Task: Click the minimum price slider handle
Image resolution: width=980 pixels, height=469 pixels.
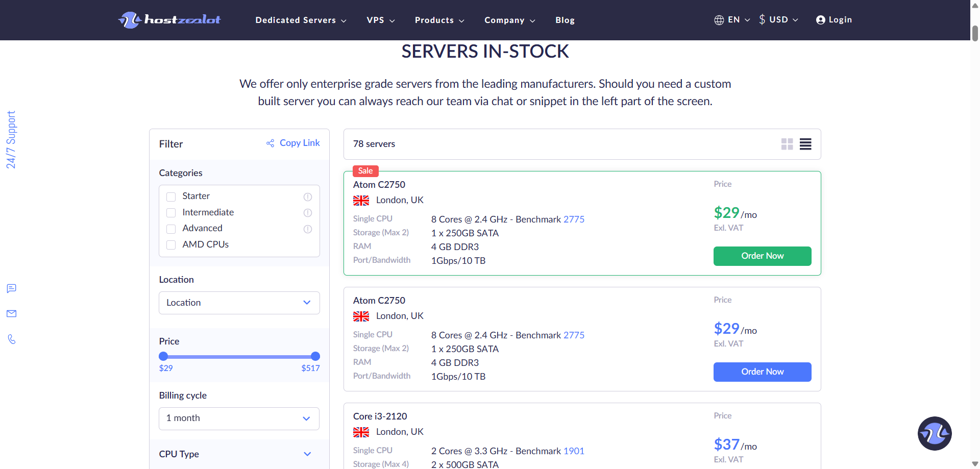Action: (163, 356)
